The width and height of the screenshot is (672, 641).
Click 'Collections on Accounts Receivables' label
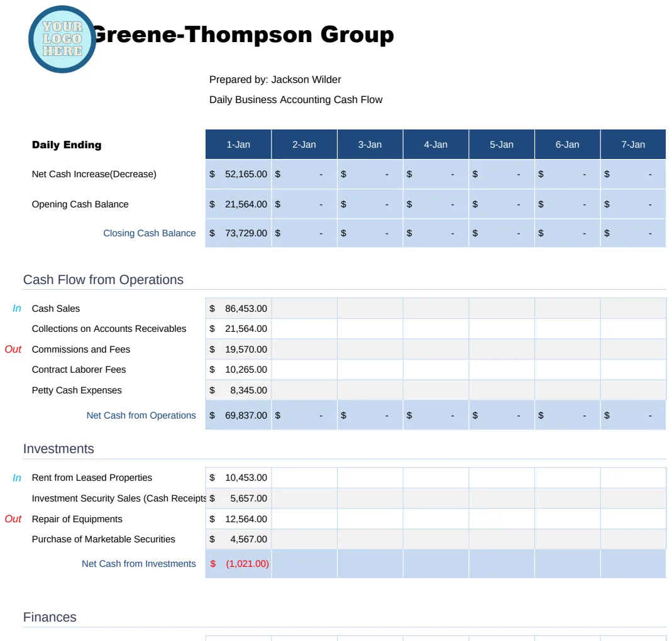click(x=109, y=329)
